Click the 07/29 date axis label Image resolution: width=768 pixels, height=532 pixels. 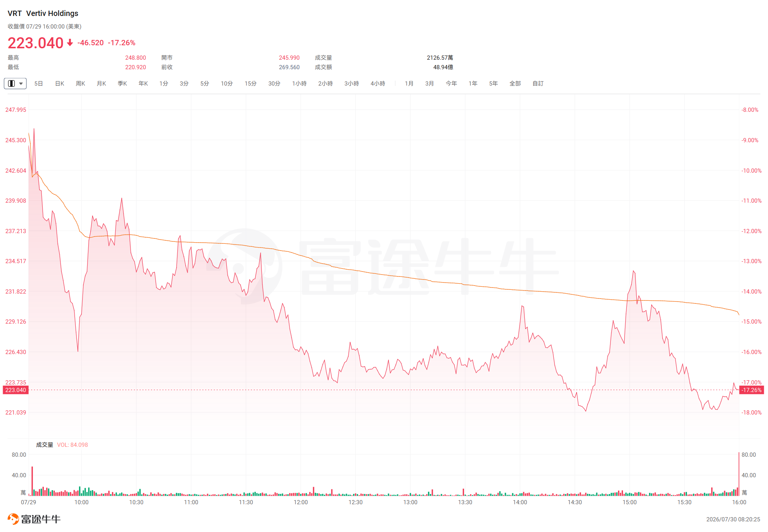tap(29, 502)
